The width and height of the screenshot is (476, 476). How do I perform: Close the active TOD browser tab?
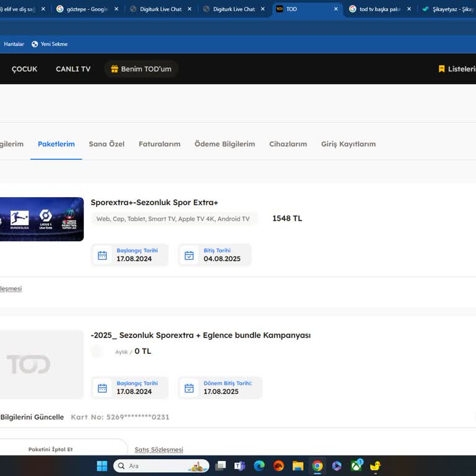[x=336, y=9]
